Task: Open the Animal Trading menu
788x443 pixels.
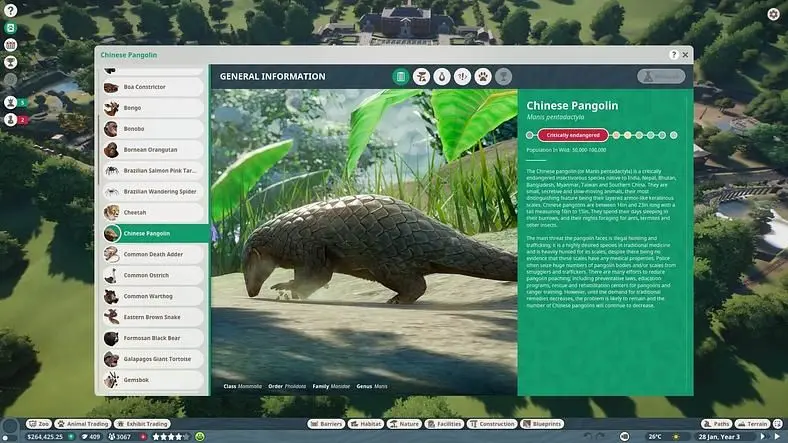Action: [x=83, y=424]
